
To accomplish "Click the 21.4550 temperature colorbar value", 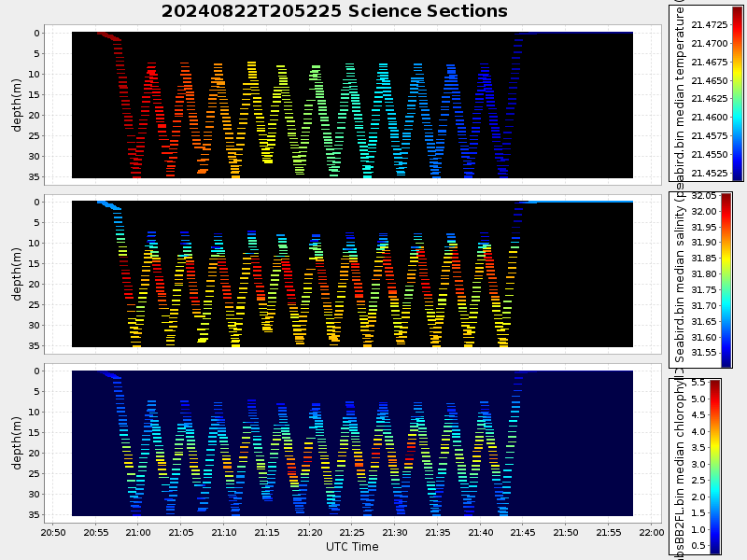I will click(710, 154).
